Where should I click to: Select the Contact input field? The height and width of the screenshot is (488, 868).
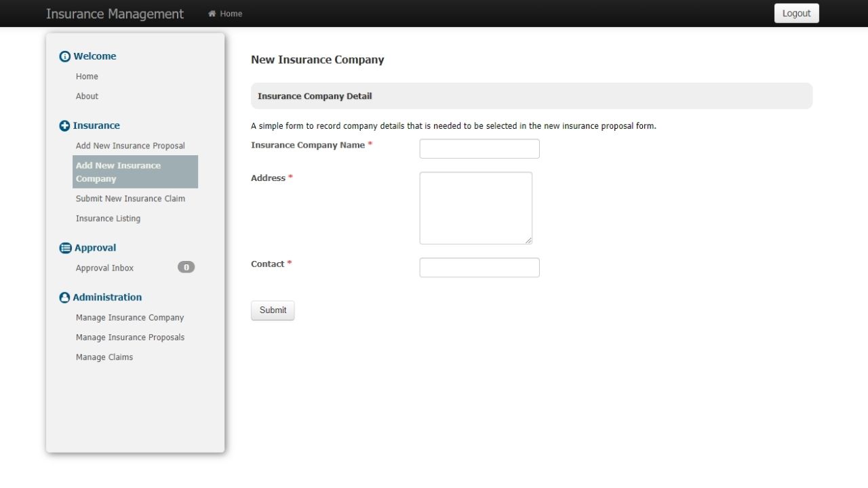(x=479, y=268)
